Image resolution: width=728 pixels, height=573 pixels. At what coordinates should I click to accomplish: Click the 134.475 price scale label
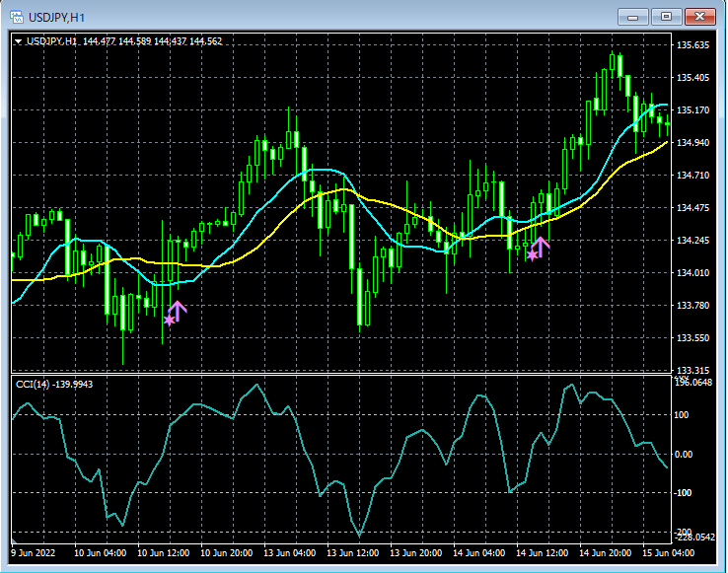point(692,207)
